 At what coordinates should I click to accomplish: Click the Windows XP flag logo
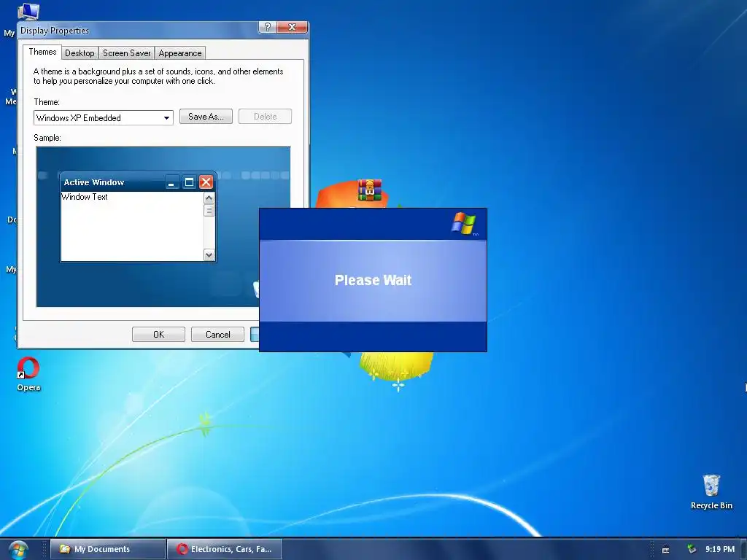463,223
